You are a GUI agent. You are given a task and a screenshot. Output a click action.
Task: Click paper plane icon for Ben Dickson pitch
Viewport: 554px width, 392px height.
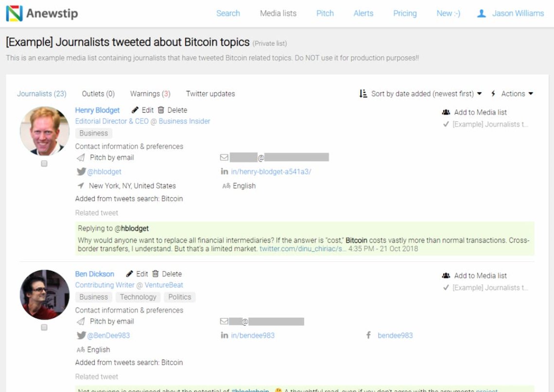pos(81,322)
